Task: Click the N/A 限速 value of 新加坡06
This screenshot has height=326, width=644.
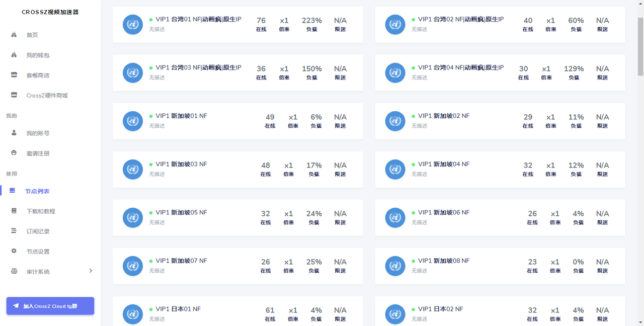Action: pos(603,214)
